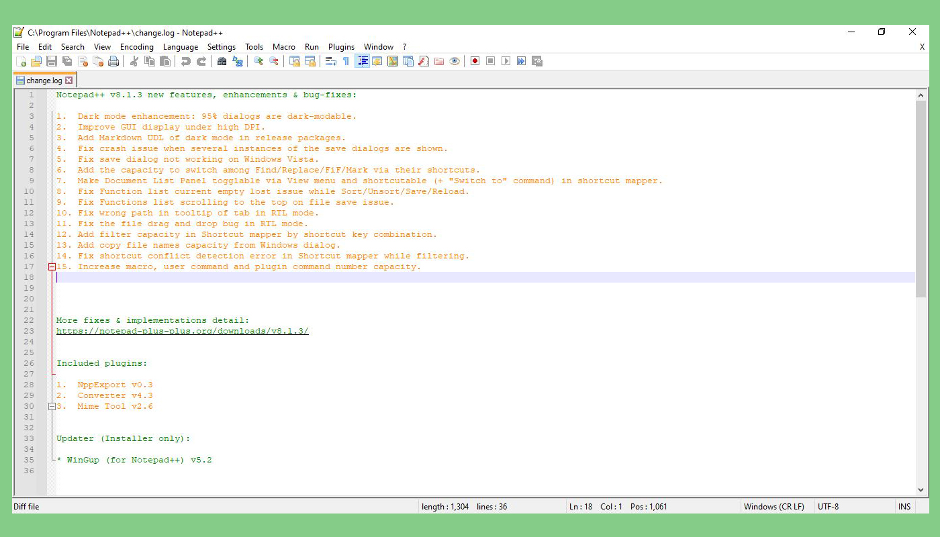Open Find with the binoculars icon

click(221, 61)
